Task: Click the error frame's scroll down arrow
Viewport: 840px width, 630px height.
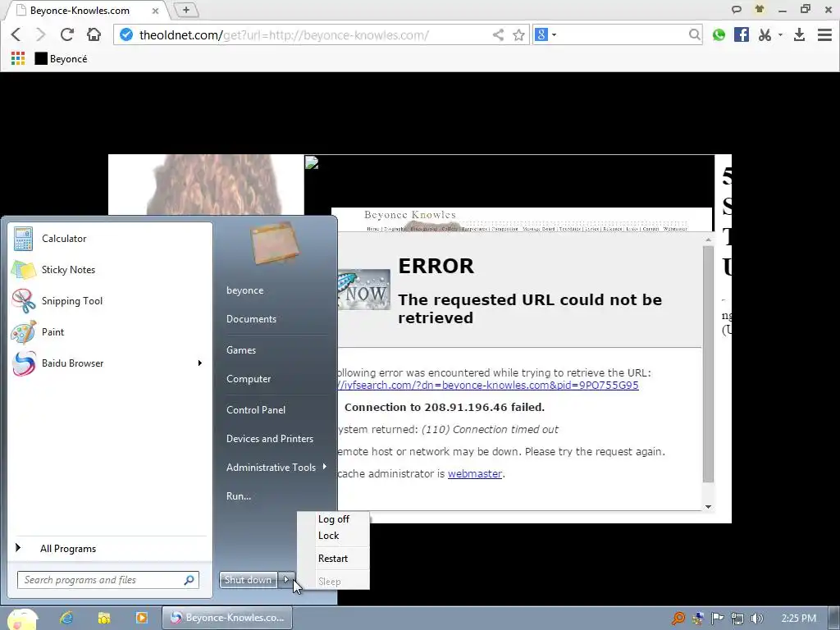Action: point(708,506)
